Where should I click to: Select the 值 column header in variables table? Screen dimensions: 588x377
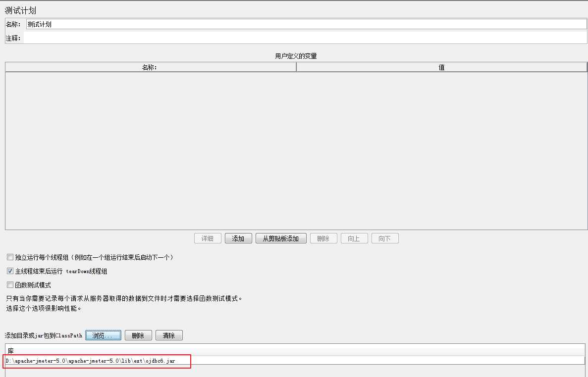(x=441, y=67)
